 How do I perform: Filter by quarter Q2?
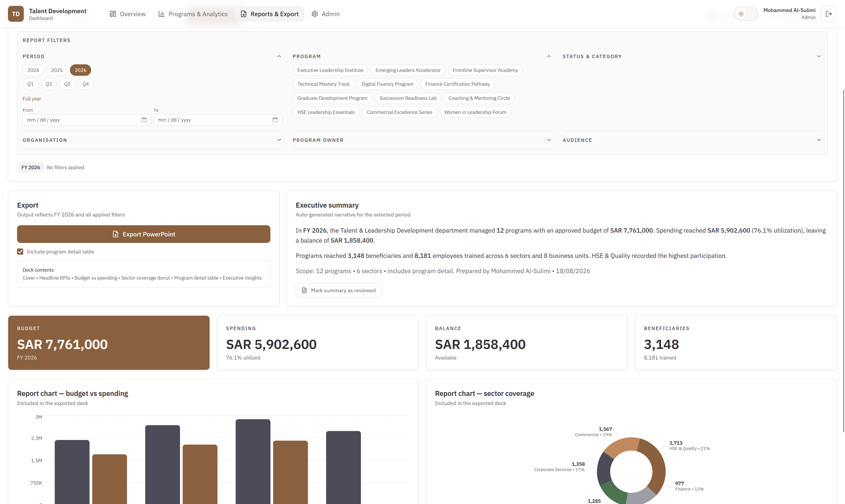(49, 84)
